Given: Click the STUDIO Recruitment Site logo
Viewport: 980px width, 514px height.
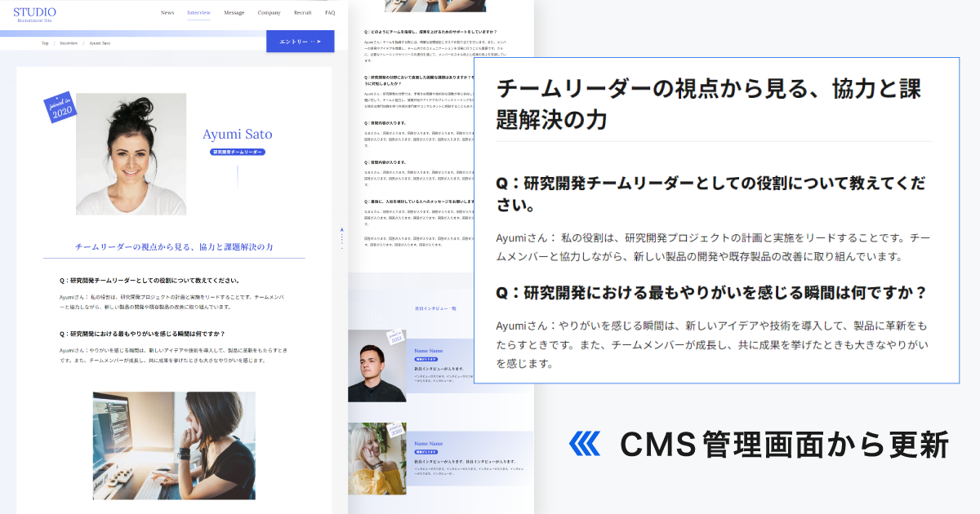Looking at the screenshot, I should 35,13.
